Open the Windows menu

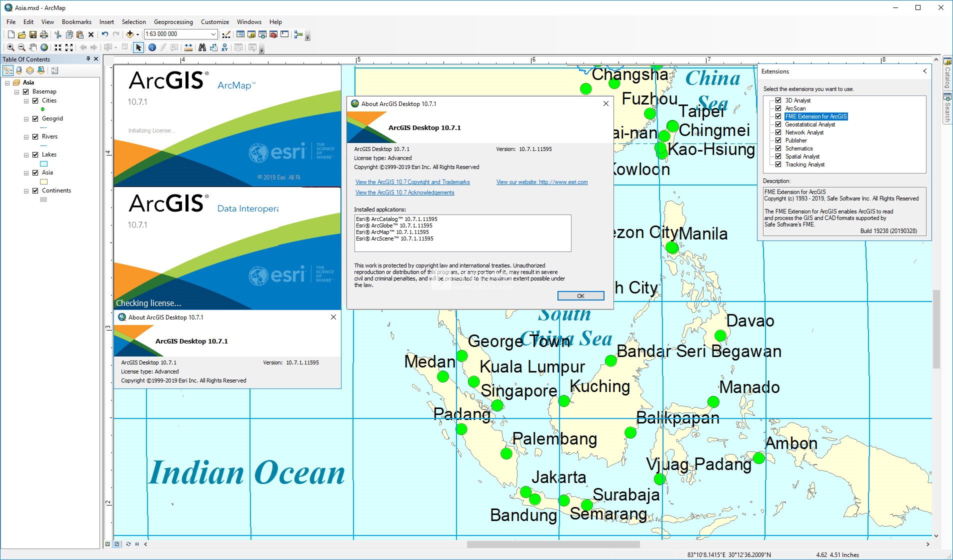(249, 21)
